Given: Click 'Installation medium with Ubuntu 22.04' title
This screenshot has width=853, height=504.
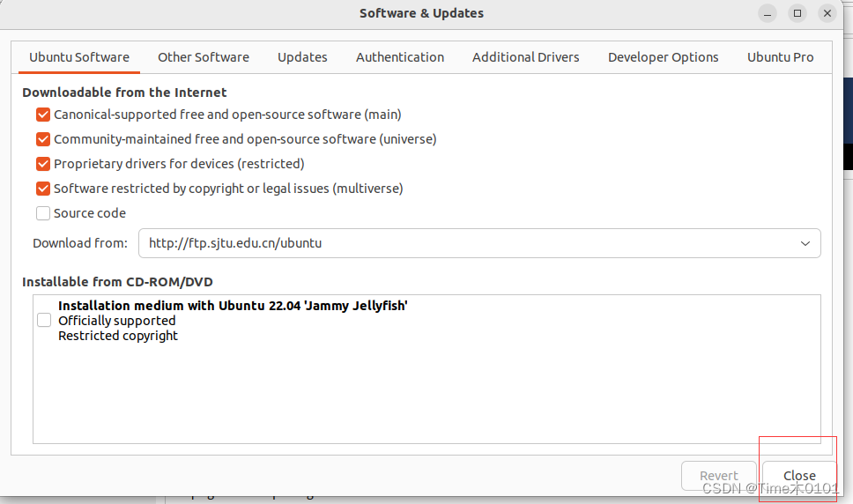Looking at the screenshot, I should click(233, 306).
